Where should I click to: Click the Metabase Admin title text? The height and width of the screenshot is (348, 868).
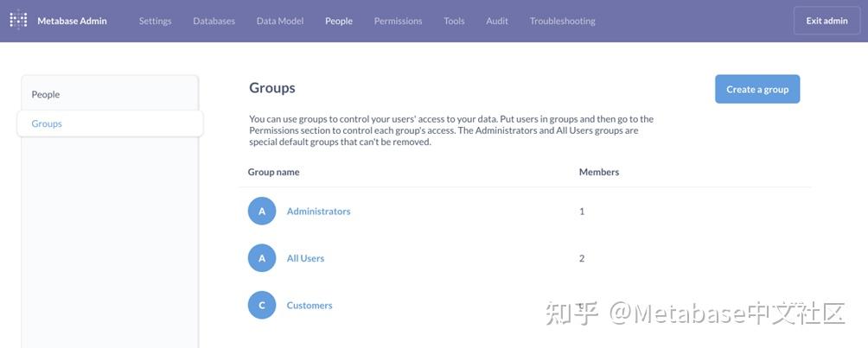pyautogui.click(x=72, y=21)
